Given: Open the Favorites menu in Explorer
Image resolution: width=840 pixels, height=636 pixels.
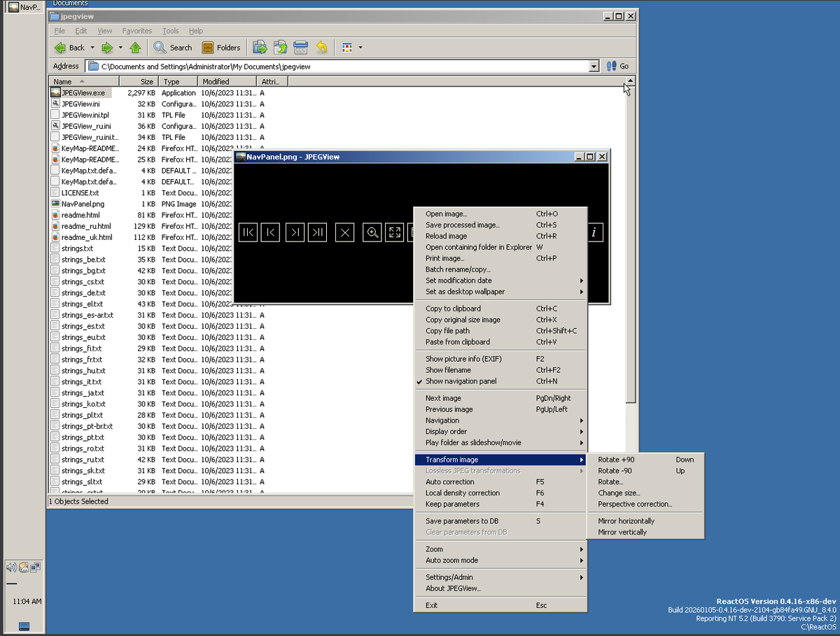Looking at the screenshot, I should [136, 30].
